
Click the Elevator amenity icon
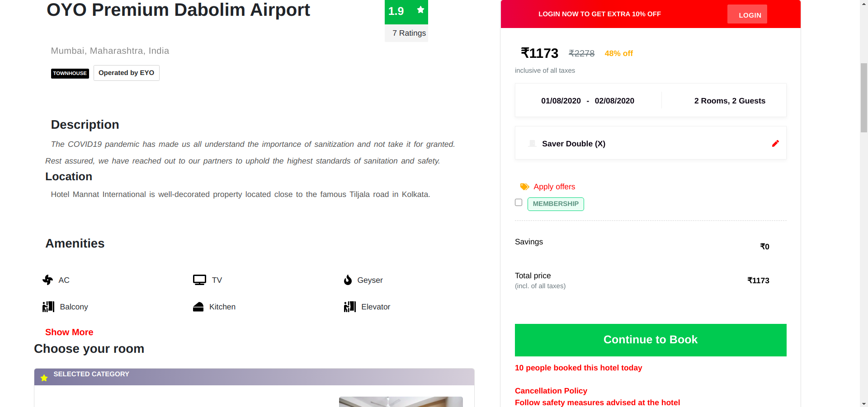tap(350, 307)
